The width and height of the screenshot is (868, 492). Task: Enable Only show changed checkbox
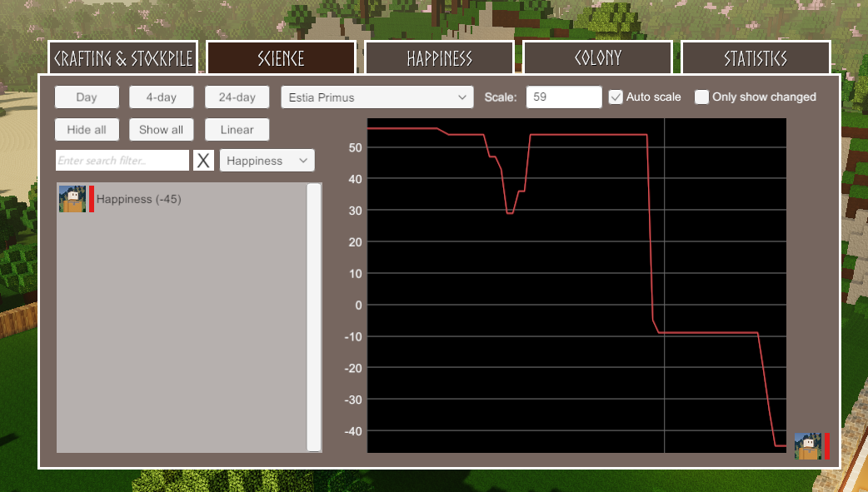click(x=701, y=97)
